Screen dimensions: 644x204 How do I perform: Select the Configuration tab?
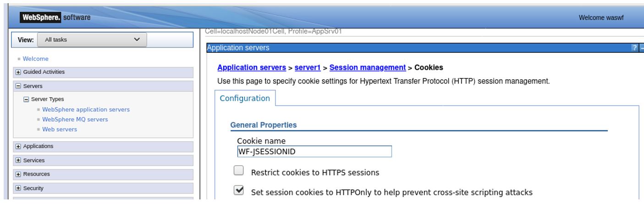point(245,99)
